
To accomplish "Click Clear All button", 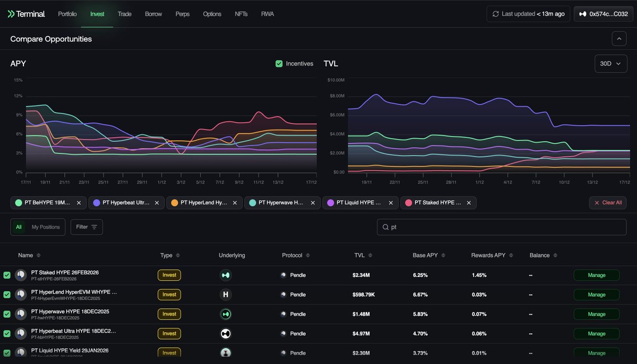I will coord(608,203).
